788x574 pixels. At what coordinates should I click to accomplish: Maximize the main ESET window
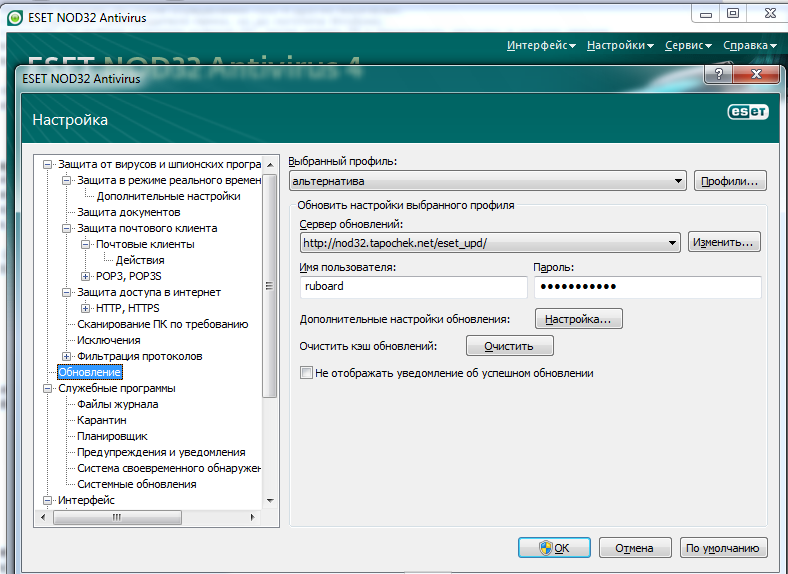(733, 14)
